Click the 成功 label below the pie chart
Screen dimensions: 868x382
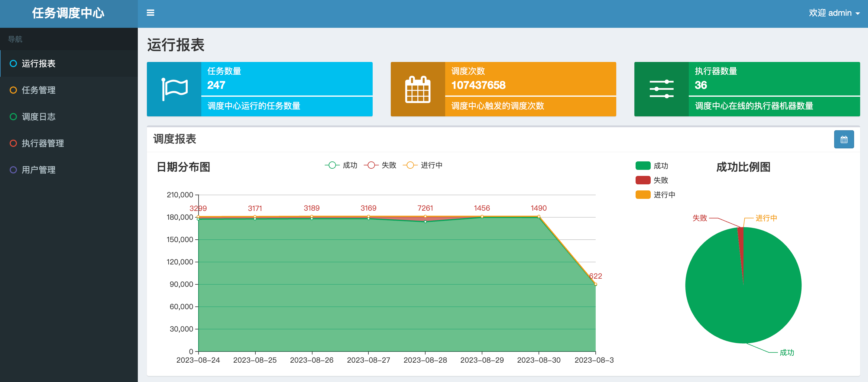pos(787,352)
